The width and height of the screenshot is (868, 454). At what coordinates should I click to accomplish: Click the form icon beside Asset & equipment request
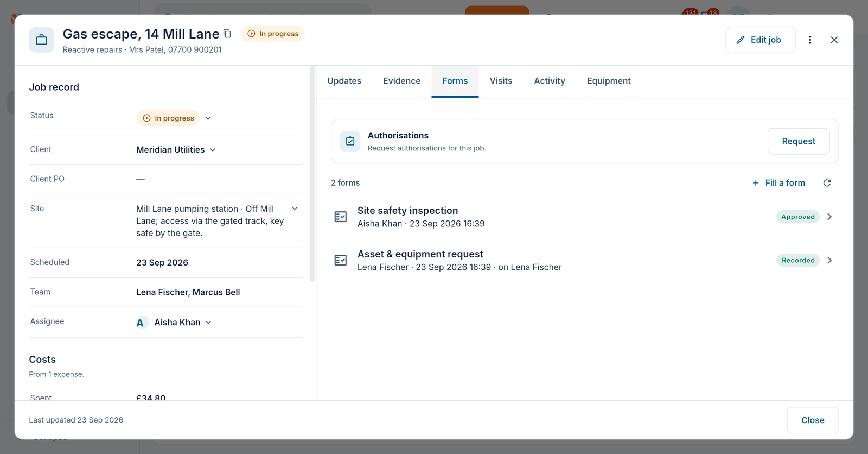click(x=341, y=260)
